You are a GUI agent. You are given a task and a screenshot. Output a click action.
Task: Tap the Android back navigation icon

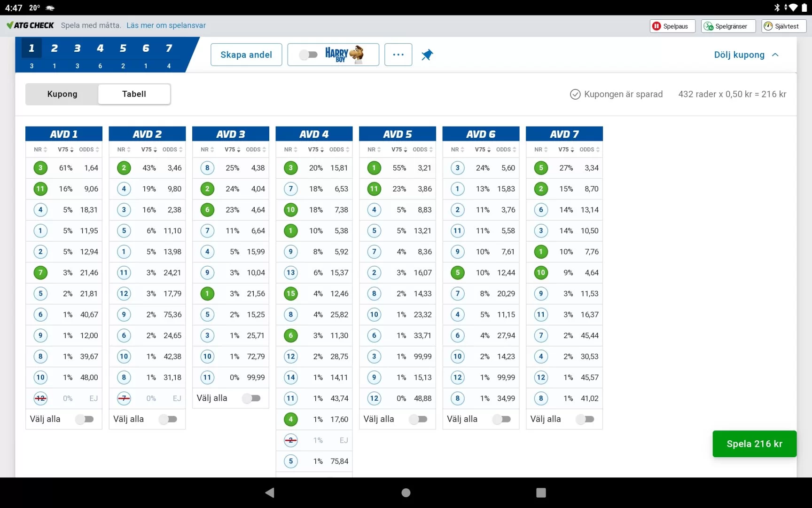270,492
